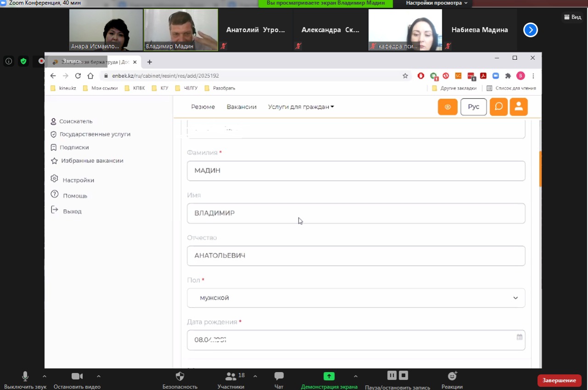Open orange chat bubble button
Screen dimensions: 588x390
[x=499, y=107]
